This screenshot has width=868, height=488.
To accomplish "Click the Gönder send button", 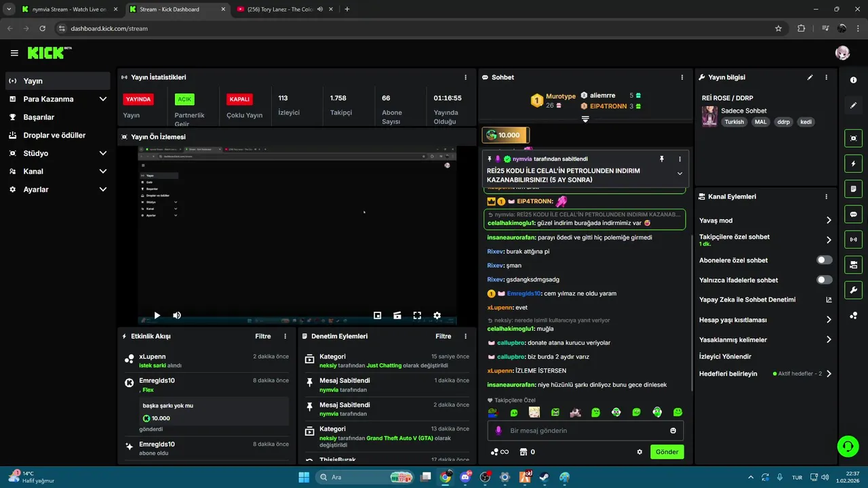I will [667, 452].
